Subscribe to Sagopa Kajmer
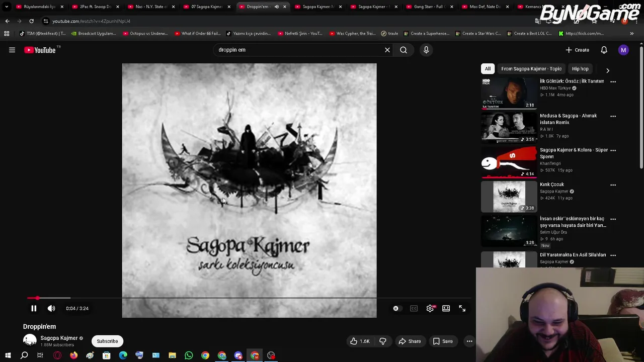This screenshot has width=644, height=362. (107, 341)
